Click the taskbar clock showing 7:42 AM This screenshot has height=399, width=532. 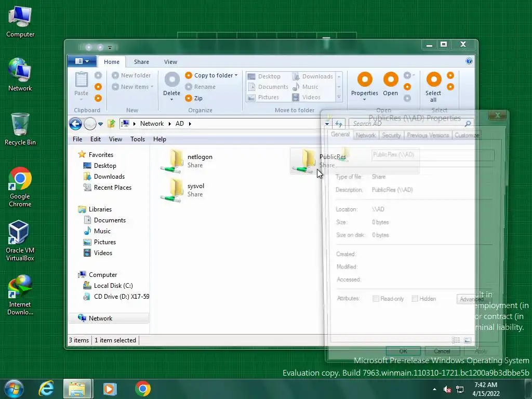486,389
